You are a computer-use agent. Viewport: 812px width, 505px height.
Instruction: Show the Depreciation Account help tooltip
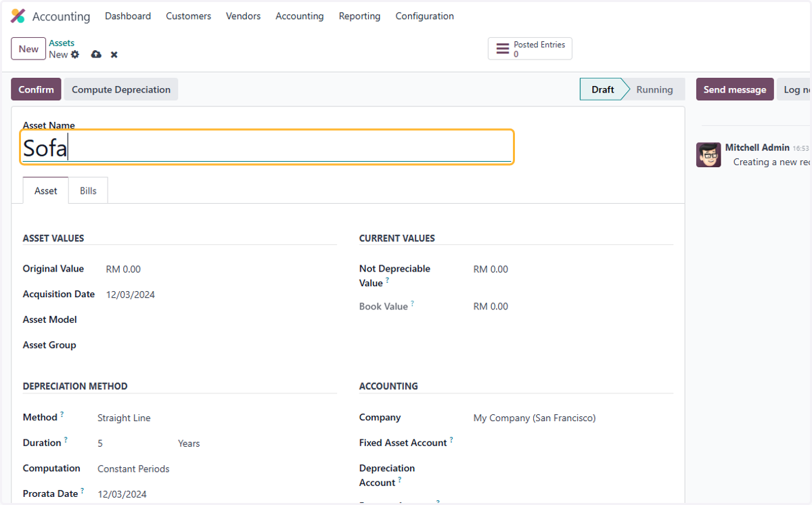click(400, 479)
